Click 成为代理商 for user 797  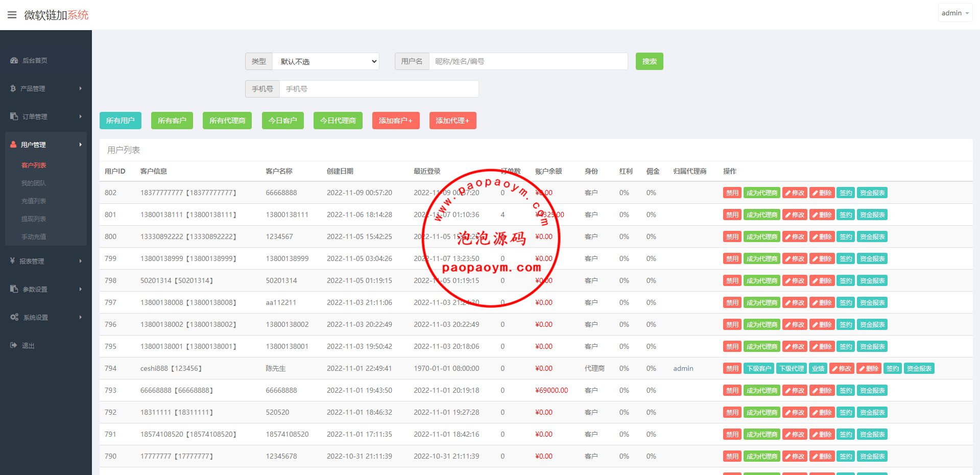pos(762,302)
